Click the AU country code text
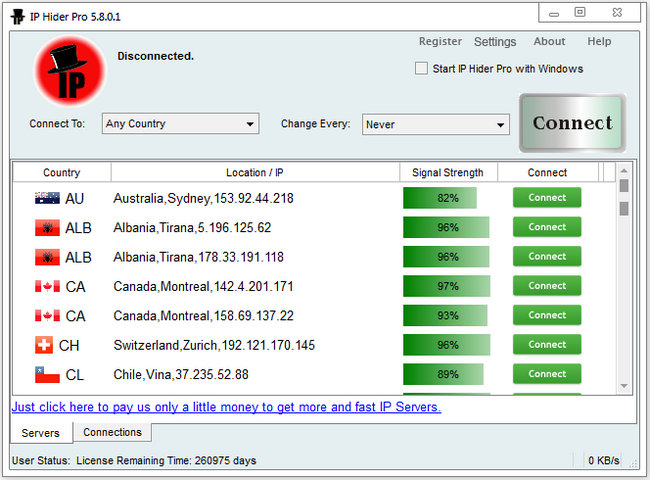 click(x=75, y=199)
